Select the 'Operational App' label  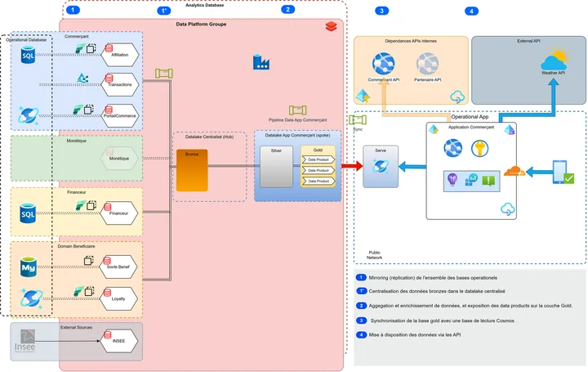coord(470,117)
